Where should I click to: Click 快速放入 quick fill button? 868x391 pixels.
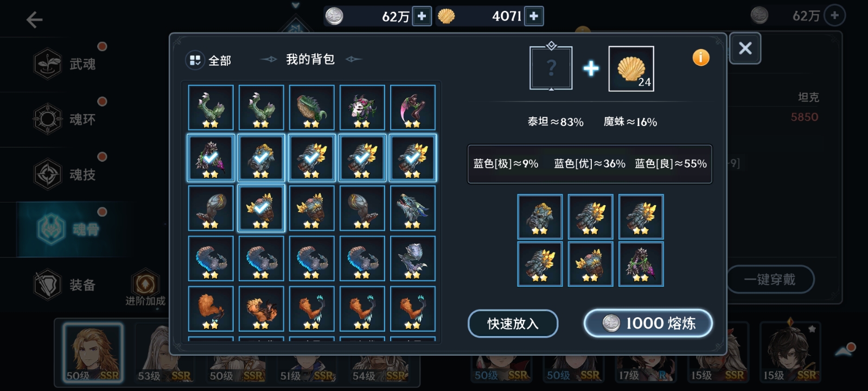tap(513, 324)
